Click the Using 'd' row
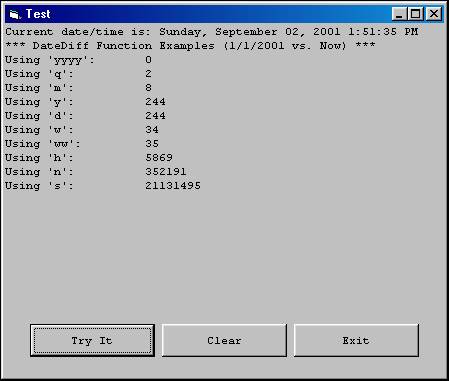 pyautogui.click(x=85, y=116)
